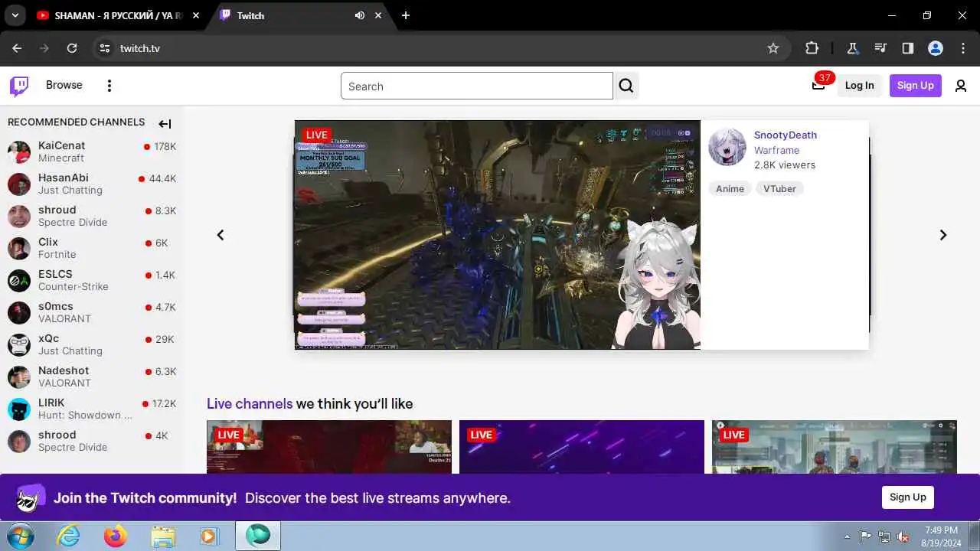980x551 pixels.
Task: Click the search magnifier button
Action: pos(626,86)
